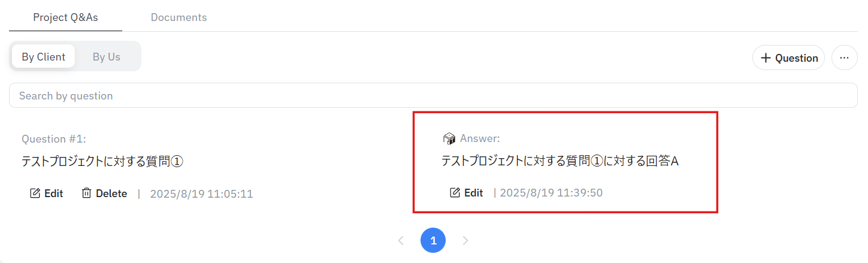Switch to the Project Q&As tab
This screenshot has height=263, width=868.
(65, 17)
